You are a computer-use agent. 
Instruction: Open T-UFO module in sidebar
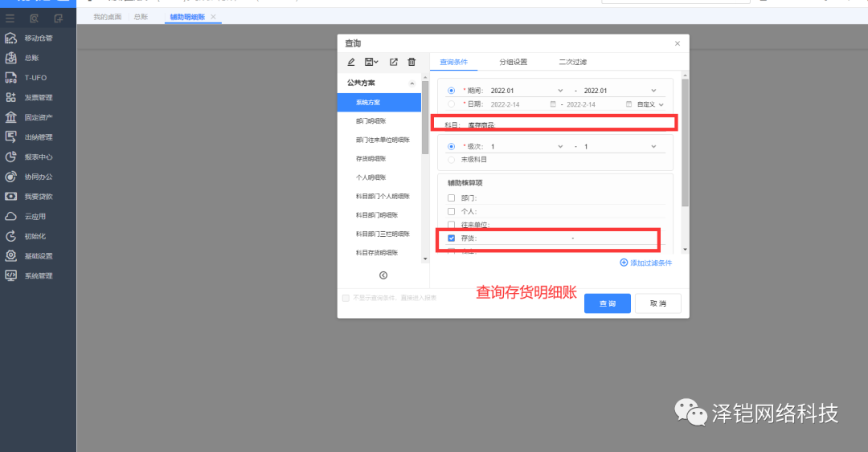(35, 78)
